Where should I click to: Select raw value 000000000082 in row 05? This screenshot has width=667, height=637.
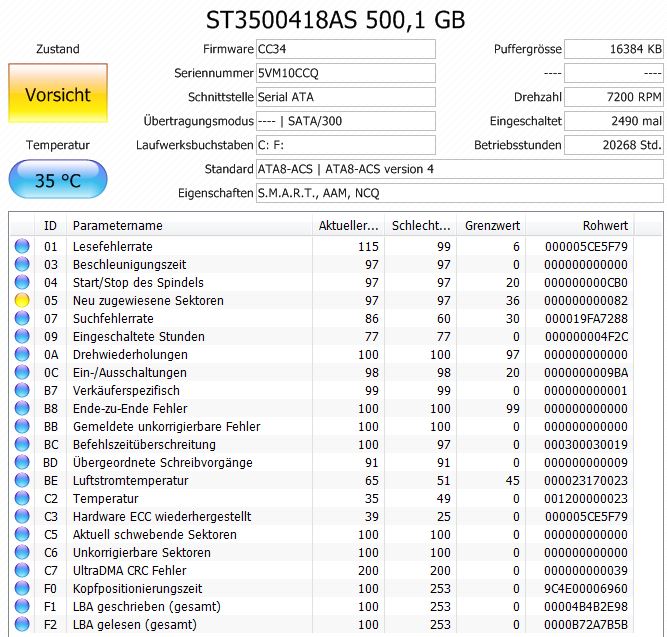pos(586,300)
